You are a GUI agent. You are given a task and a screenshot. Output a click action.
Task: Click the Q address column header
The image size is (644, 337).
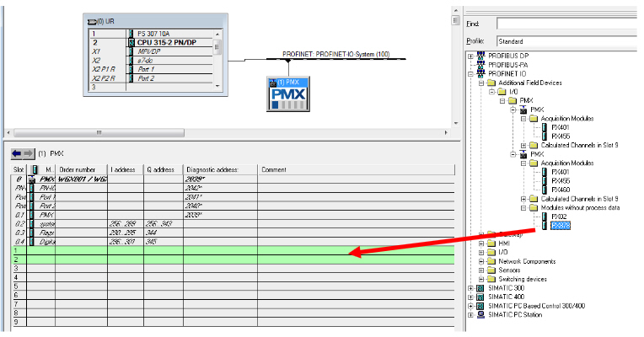(x=164, y=169)
